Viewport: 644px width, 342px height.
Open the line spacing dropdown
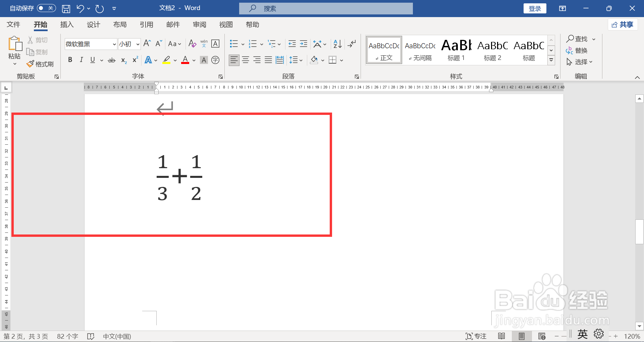pos(296,60)
